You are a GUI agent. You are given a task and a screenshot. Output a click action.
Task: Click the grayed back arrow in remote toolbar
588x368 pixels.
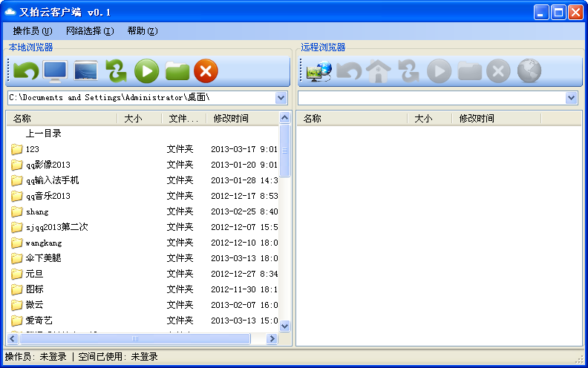(x=349, y=70)
